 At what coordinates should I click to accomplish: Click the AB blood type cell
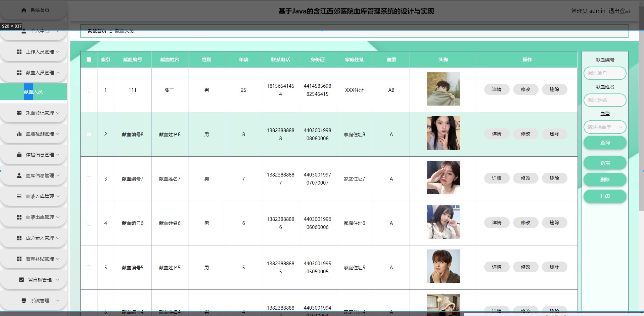click(x=391, y=90)
